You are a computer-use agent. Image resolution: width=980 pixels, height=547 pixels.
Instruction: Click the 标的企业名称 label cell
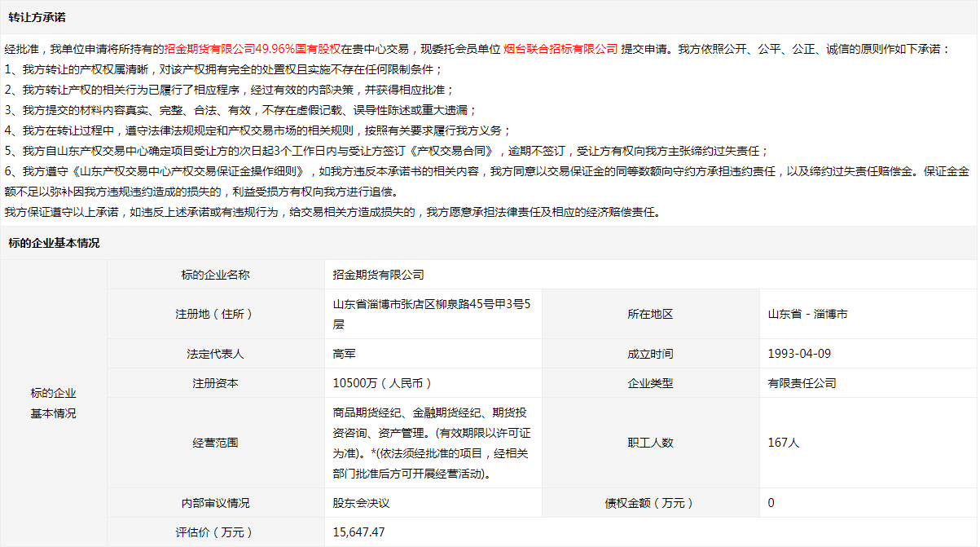point(216,275)
